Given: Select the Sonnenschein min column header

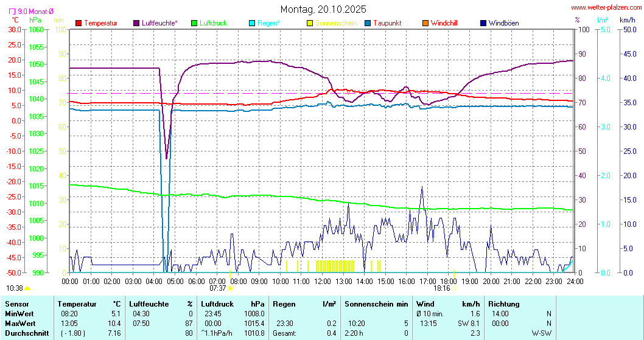Looking at the screenshot, I should click(x=376, y=304).
